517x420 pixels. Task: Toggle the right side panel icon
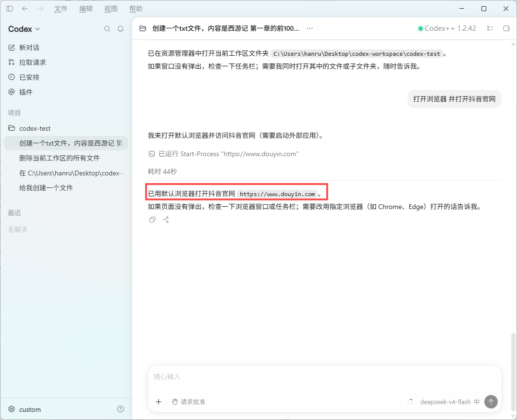pyautogui.click(x=506, y=28)
